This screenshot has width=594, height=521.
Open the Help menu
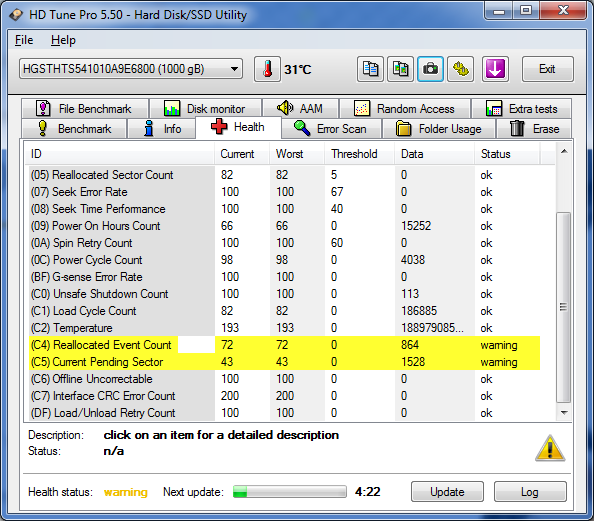63,40
